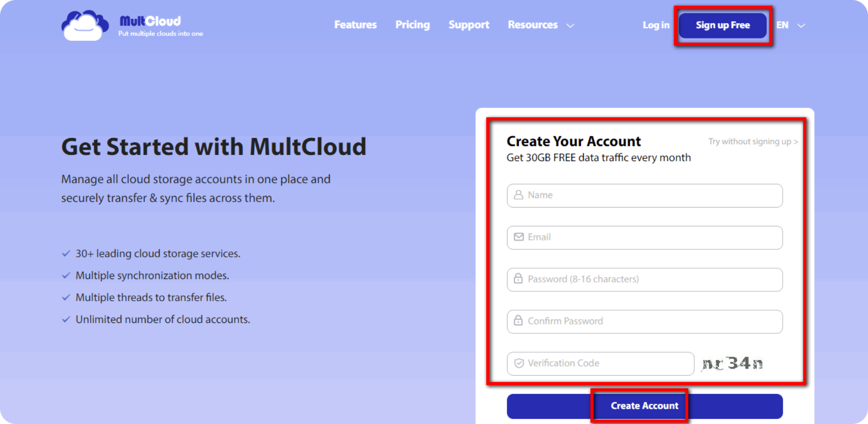Click the person icon in Name field
This screenshot has height=424, width=868.
tap(518, 195)
